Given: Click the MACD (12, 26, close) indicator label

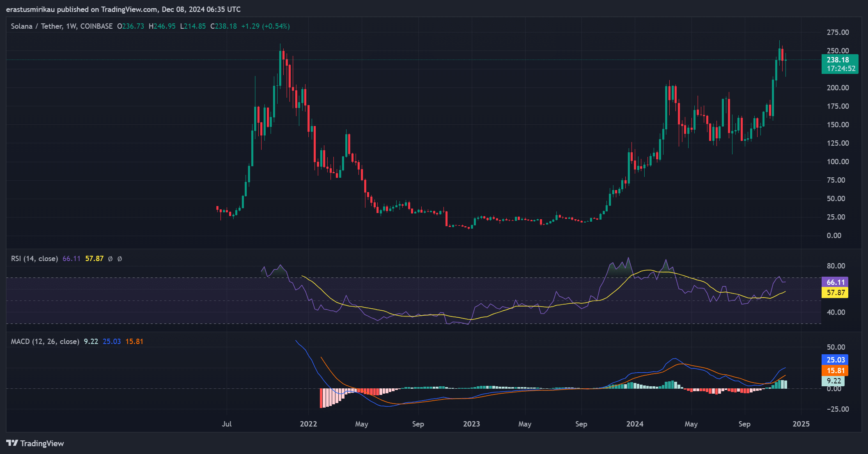Looking at the screenshot, I should click(45, 342).
